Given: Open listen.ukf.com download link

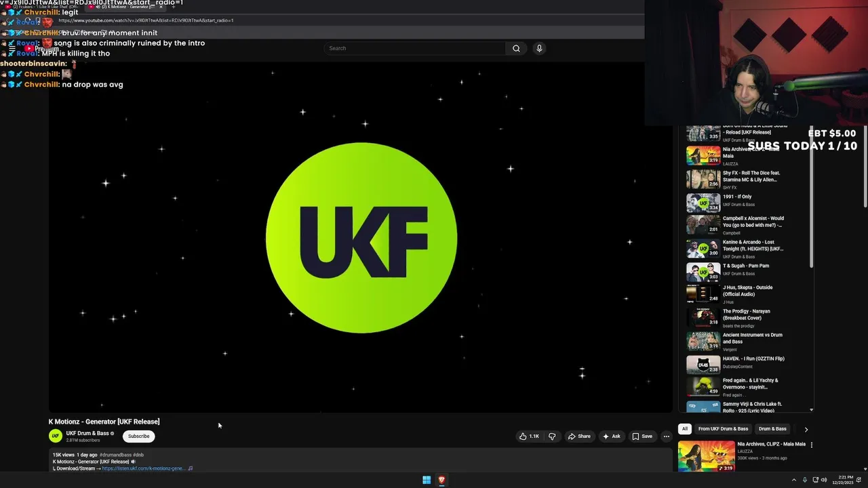Looking at the screenshot, I should (143, 468).
